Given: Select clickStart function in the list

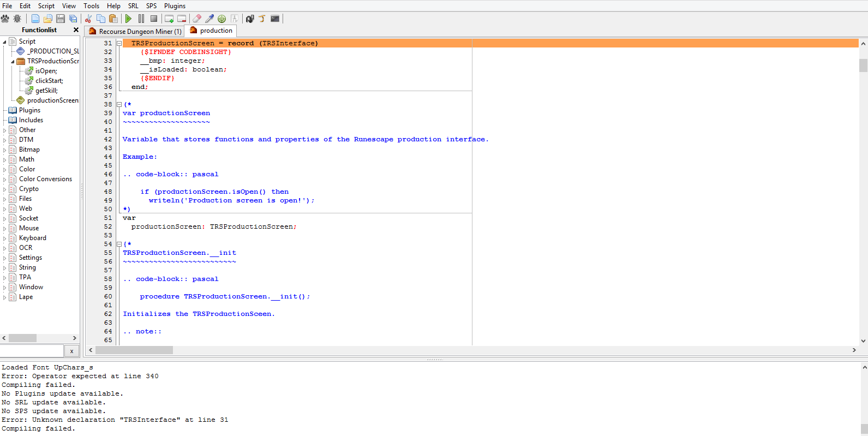Looking at the screenshot, I should click(50, 81).
